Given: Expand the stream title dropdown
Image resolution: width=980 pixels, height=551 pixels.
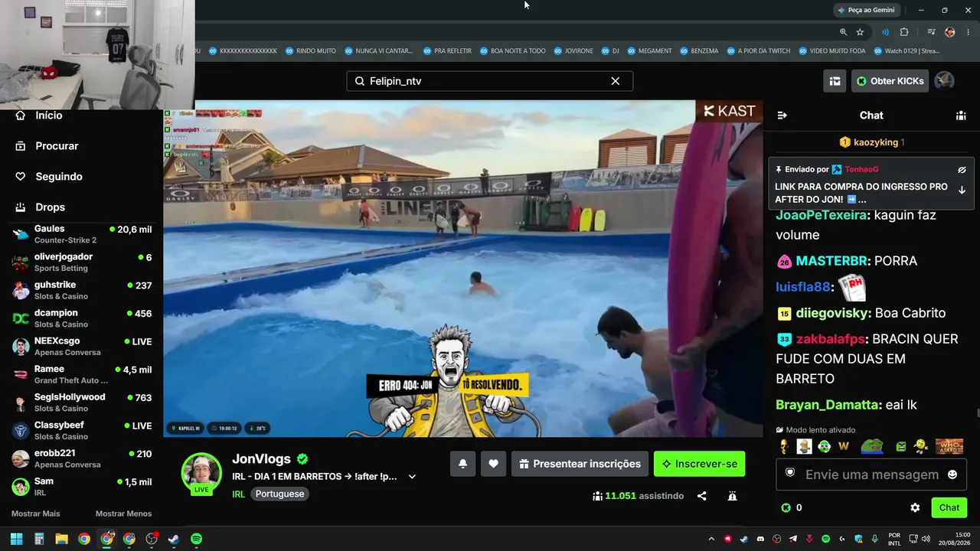Looking at the screenshot, I should coord(412,477).
